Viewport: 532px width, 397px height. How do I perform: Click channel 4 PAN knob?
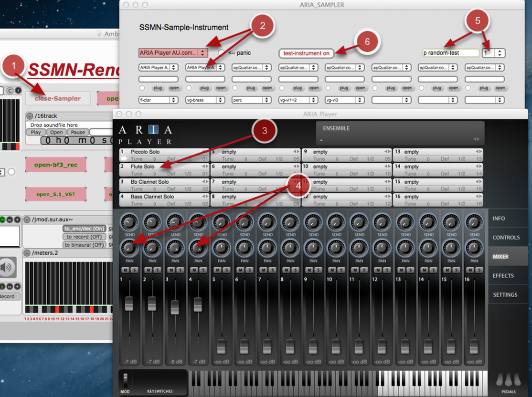tap(198, 248)
